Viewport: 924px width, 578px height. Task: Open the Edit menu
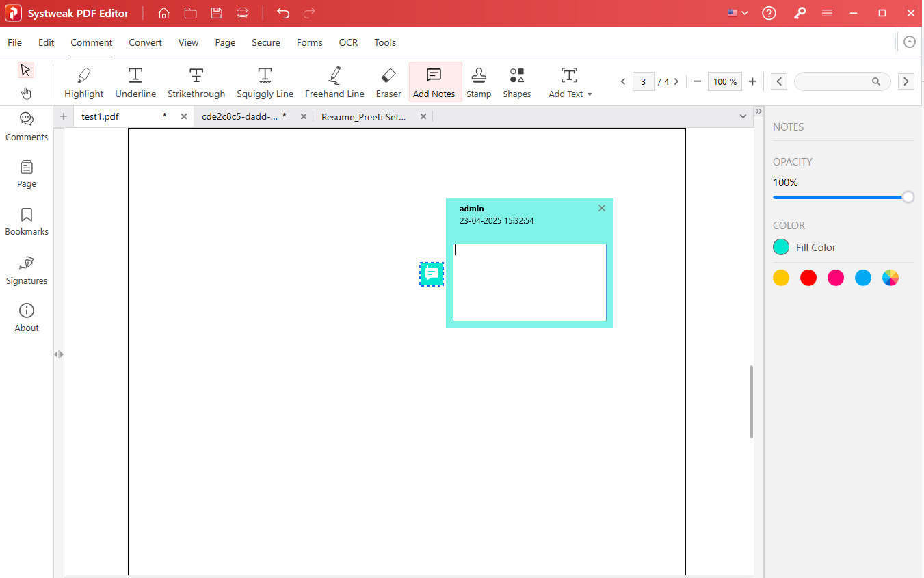tap(47, 42)
